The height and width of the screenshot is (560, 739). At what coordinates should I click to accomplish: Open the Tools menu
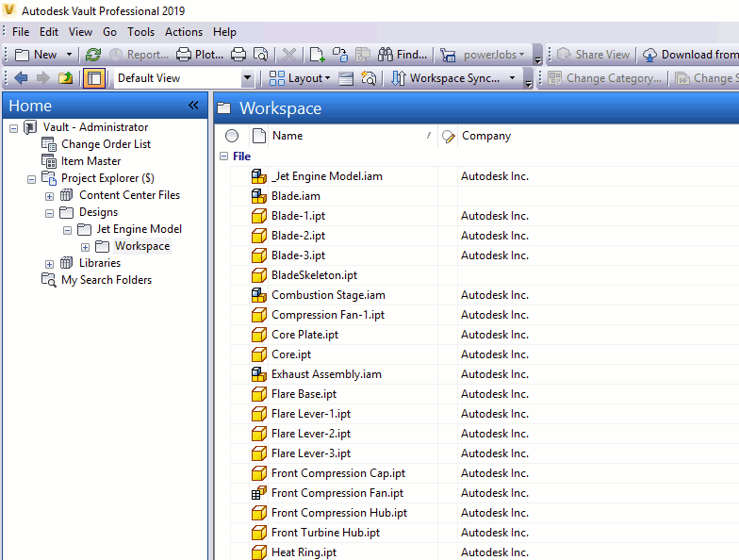click(141, 32)
